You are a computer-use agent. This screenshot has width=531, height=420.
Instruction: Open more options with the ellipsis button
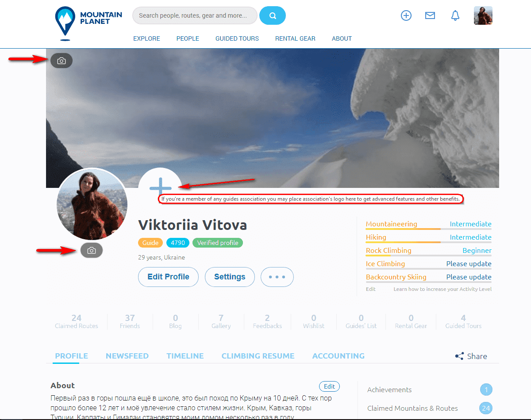tap(277, 277)
